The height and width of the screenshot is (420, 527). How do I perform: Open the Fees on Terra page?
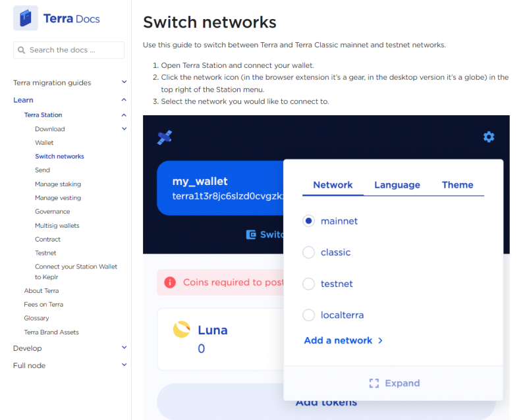[x=43, y=305]
